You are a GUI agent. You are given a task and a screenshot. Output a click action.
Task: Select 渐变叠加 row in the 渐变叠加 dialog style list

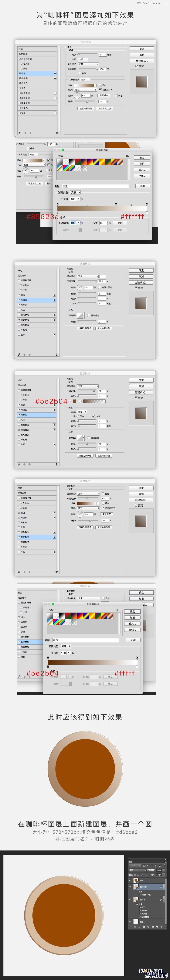coord(37,537)
